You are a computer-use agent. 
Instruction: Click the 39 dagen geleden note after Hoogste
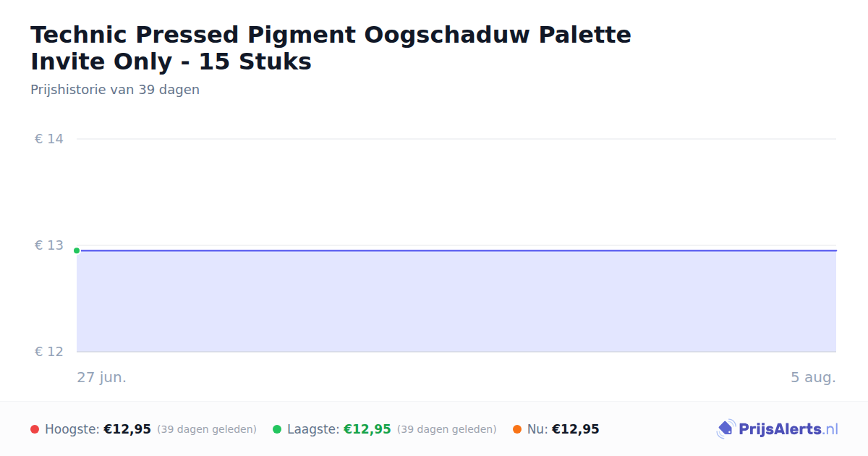click(207, 429)
